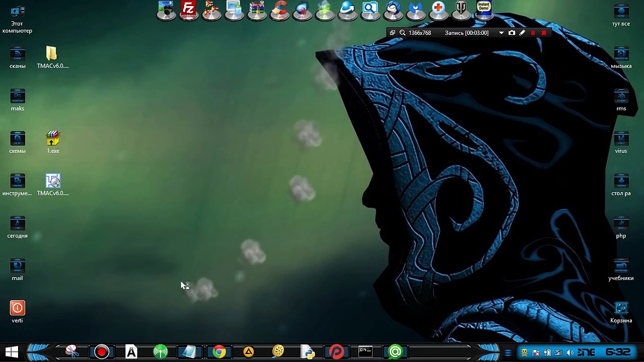Open the red cross medical-kit dock icon
This screenshot has width=644, height=362.
coord(438,10)
